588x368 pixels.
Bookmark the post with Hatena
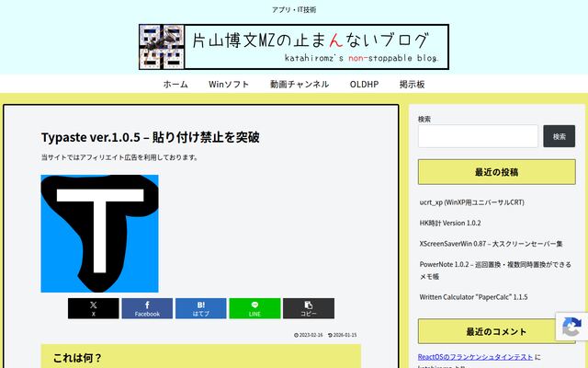click(x=201, y=308)
